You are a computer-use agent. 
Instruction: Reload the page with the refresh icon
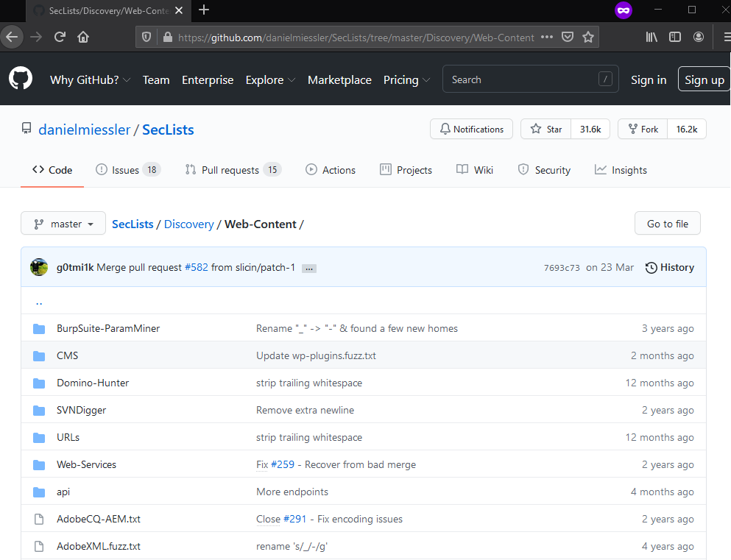[x=60, y=37]
